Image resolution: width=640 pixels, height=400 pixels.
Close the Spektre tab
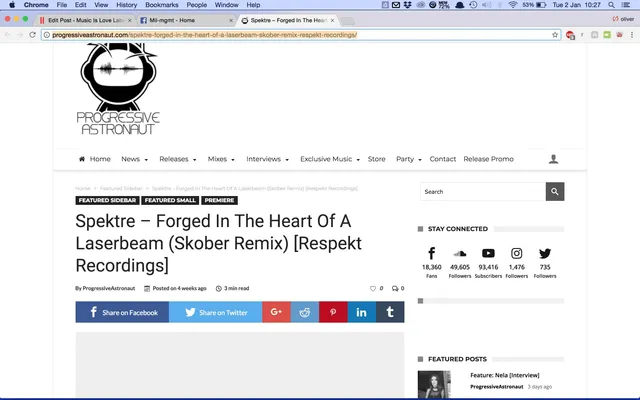tap(333, 20)
